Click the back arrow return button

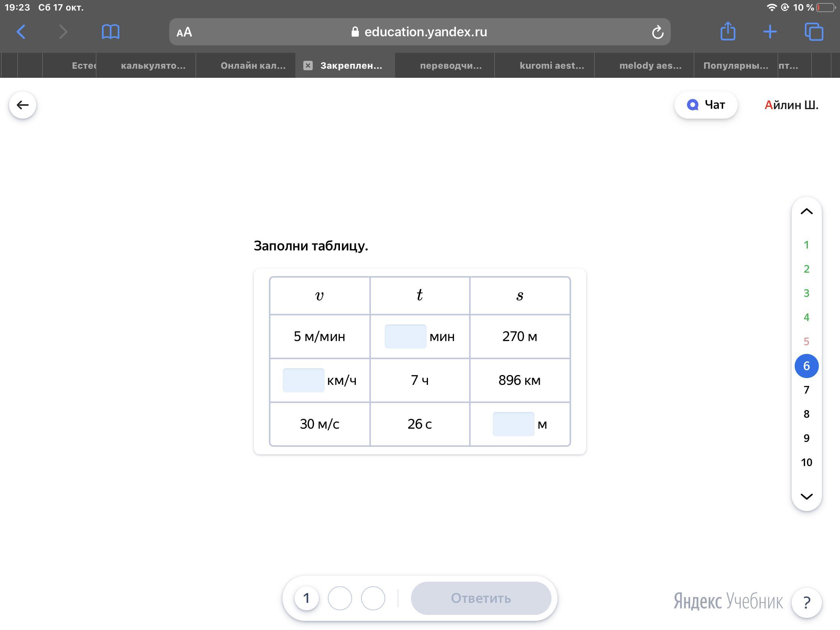[23, 104]
